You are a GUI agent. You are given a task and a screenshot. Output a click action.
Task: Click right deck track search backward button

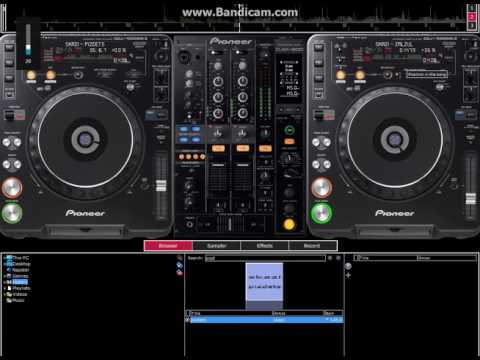316,143
